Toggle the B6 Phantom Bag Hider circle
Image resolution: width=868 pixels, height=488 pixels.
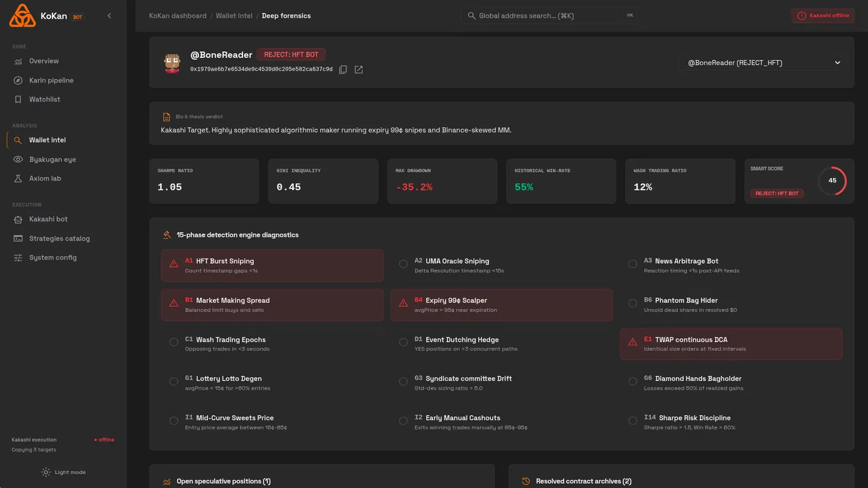633,303
